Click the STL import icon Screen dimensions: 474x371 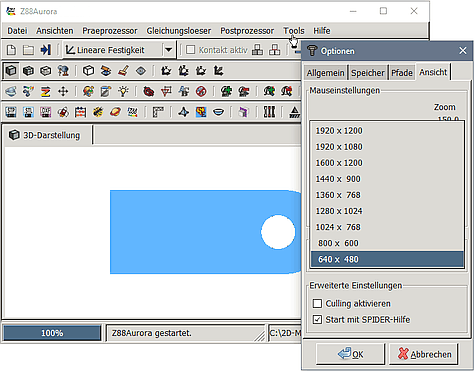(x=29, y=112)
